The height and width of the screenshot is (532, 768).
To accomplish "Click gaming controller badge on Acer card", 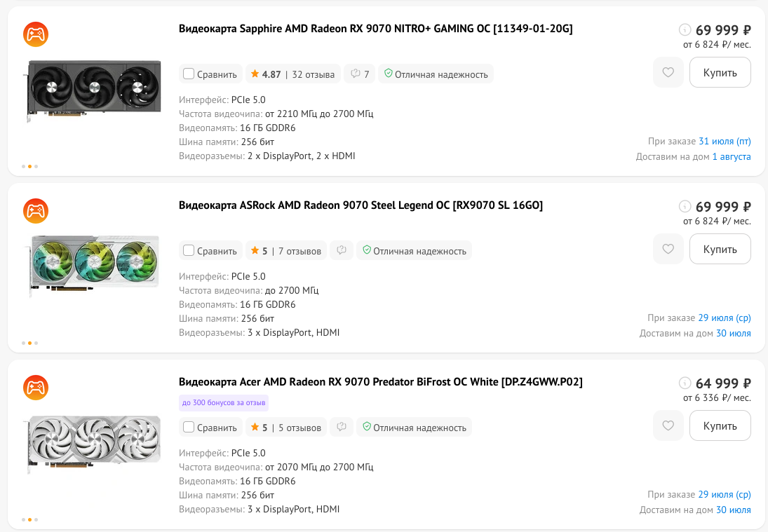I will point(36,388).
